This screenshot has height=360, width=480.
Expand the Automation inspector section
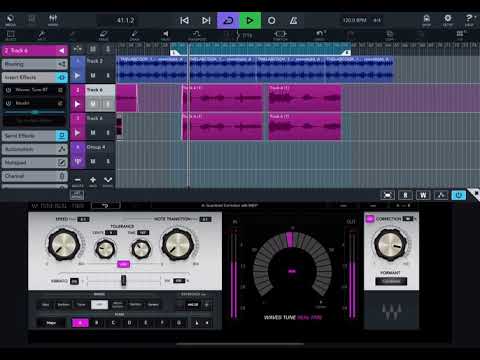point(35,149)
